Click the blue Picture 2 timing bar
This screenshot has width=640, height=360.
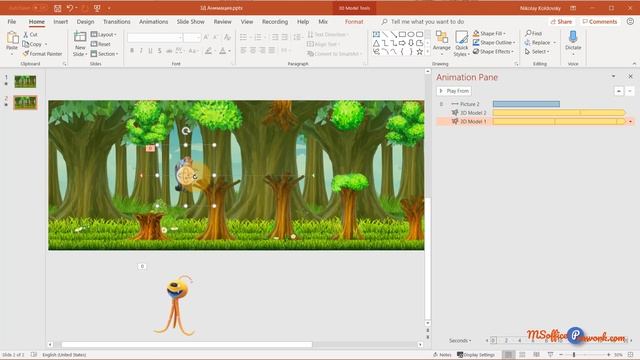[526, 104]
